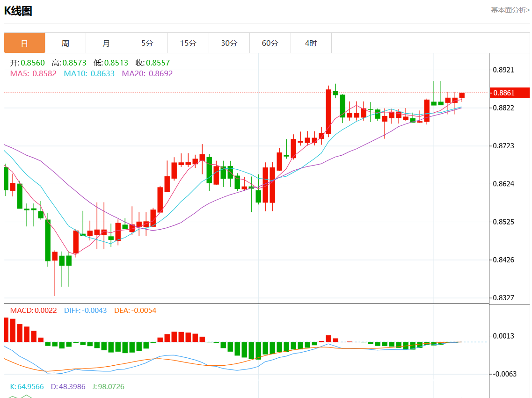The width and height of the screenshot is (532, 398).
Task: Click the MA10: 0.8633 legend value
Action: click(x=89, y=73)
